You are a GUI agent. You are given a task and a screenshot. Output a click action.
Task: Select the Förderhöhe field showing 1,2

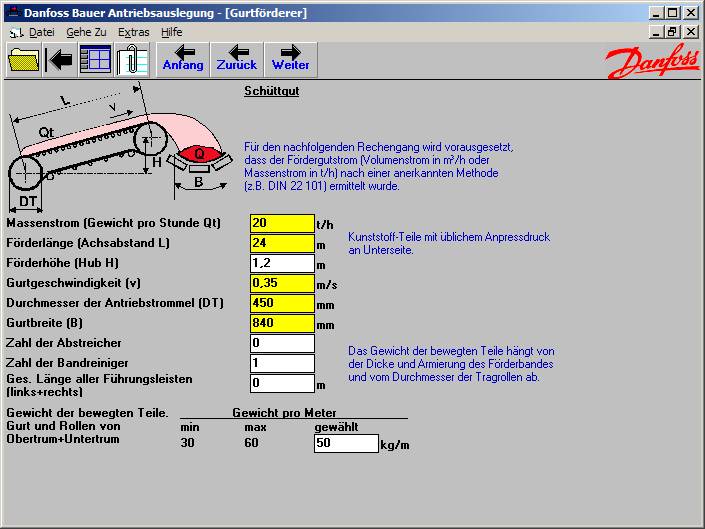tap(282, 263)
